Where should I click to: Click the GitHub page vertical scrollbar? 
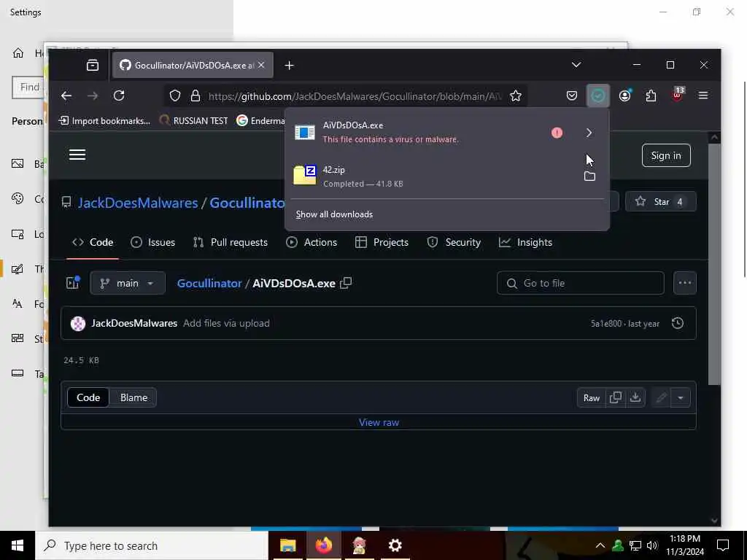pos(713,264)
